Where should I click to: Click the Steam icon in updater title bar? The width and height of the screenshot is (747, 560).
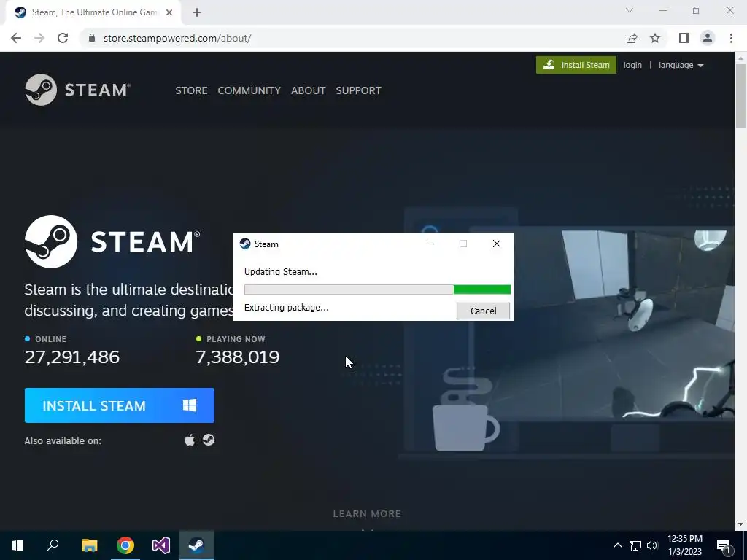tap(245, 244)
